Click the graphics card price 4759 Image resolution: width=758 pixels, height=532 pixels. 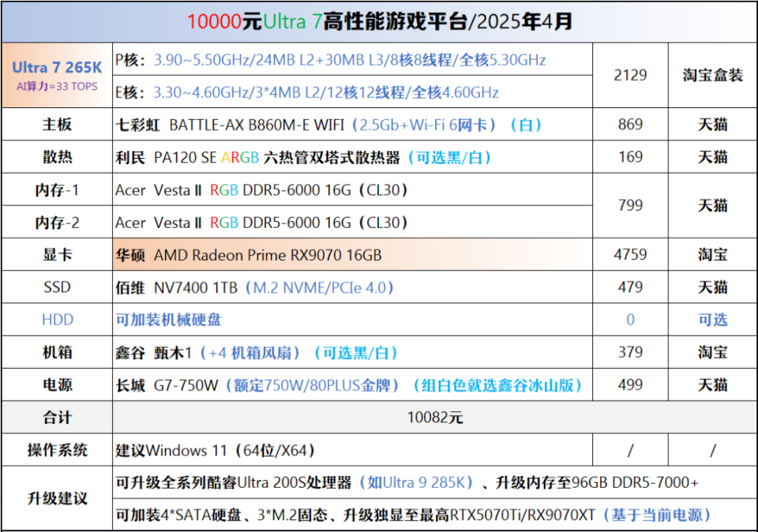pos(630,254)
